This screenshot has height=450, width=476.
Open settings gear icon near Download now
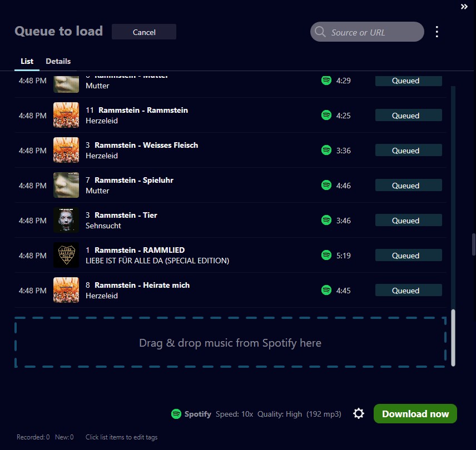[x=359, y=414]
